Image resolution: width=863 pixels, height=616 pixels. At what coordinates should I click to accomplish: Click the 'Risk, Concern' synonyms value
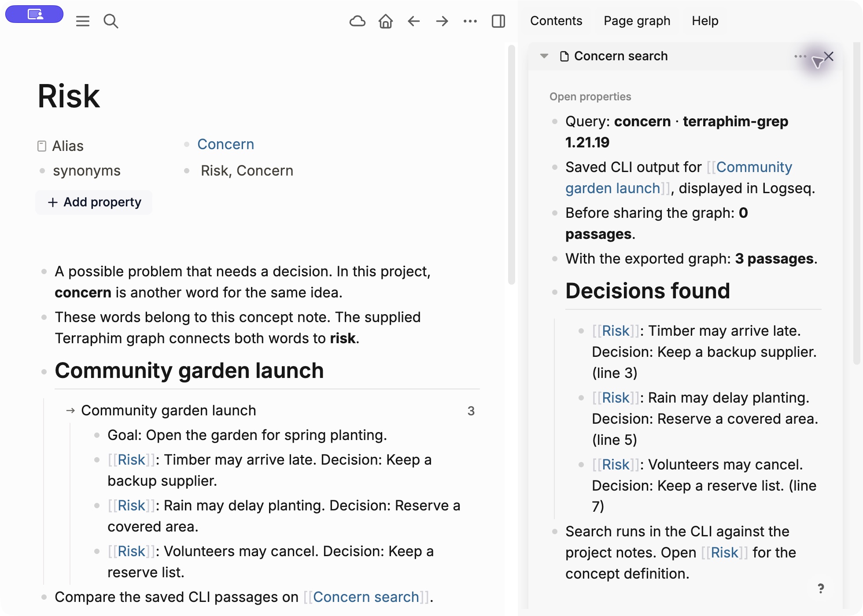pyautogui.click(x=247, y=171)
